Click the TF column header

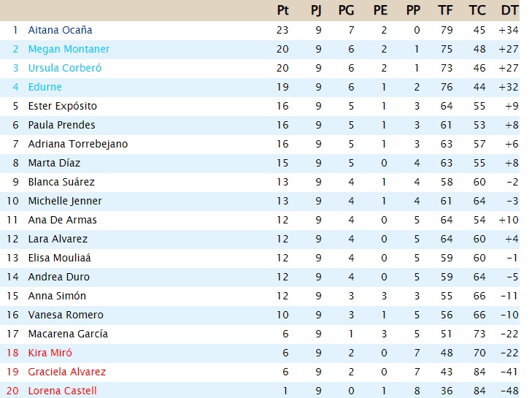point(445,10)
